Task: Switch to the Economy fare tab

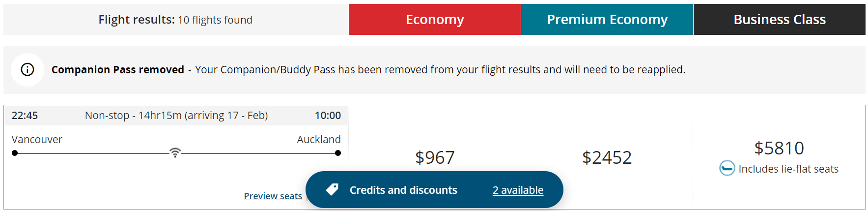Action: click(434, 20)
